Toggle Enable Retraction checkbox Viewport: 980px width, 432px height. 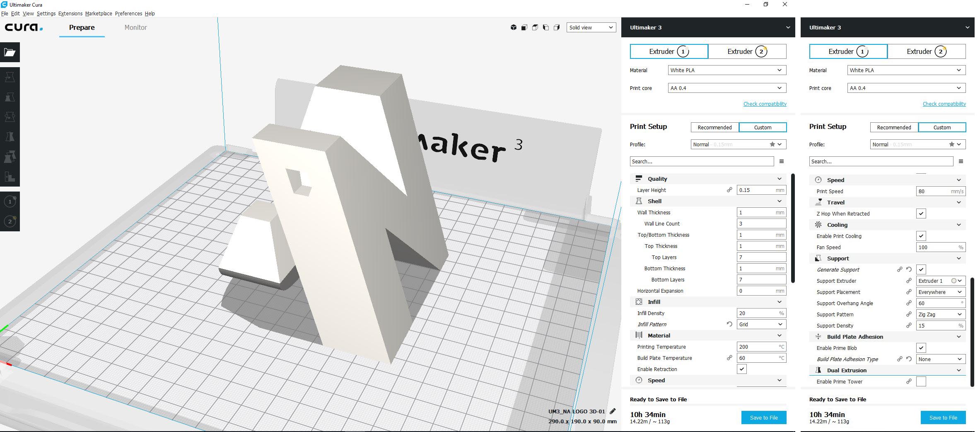(x=742, y=369)
